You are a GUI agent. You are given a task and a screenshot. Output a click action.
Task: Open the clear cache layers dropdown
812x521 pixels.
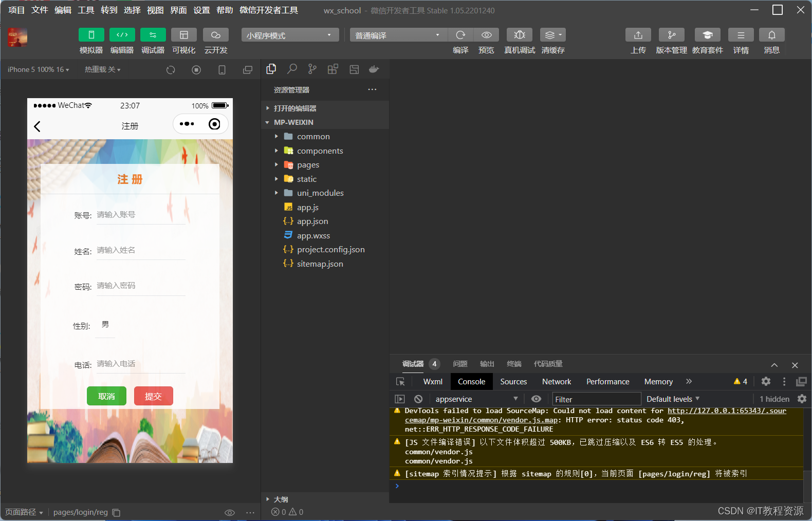pos(553,35)
